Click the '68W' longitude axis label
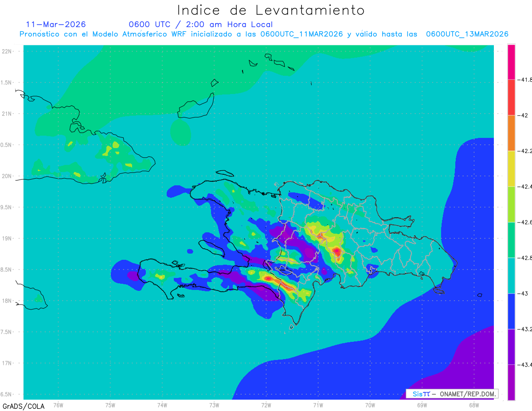The image size is (532, 411). click(474, 404)
